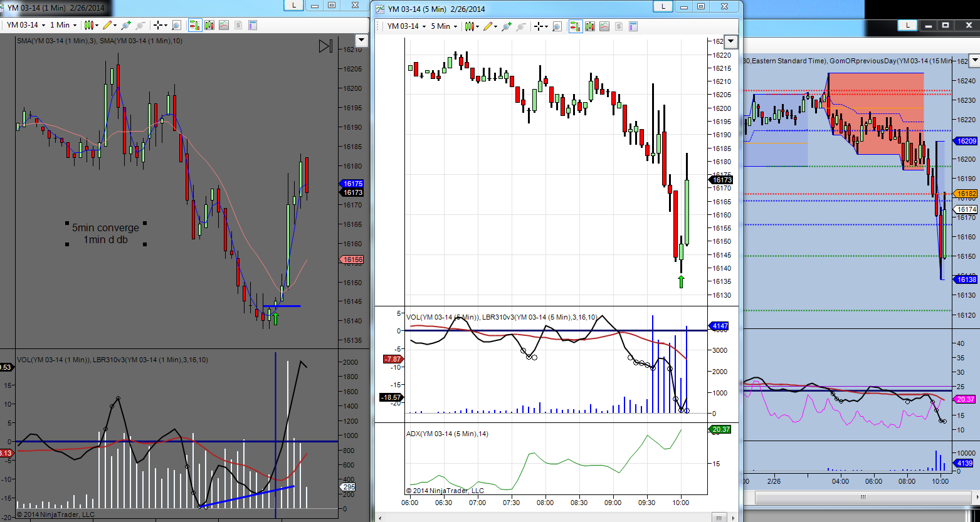This screenshot has width=980, height=522.
Task: Open drawing tools menu in 1 Min window
Action: click(x=110, y=25)
